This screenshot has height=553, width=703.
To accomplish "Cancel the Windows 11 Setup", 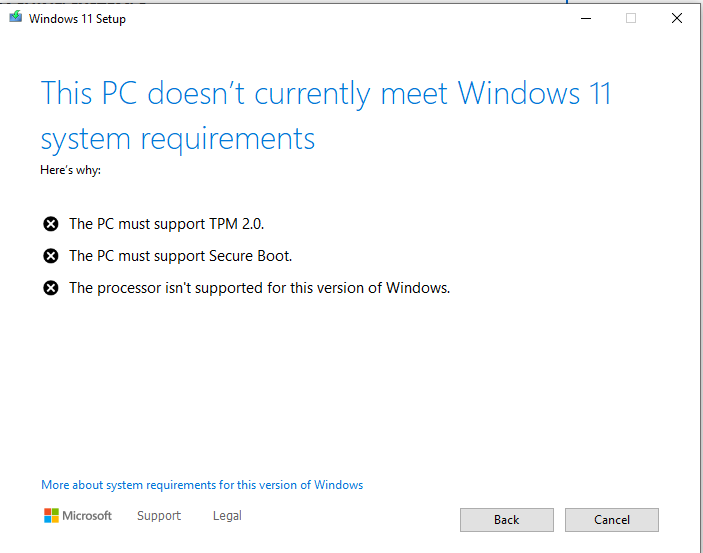I will (x=612, y=520).
